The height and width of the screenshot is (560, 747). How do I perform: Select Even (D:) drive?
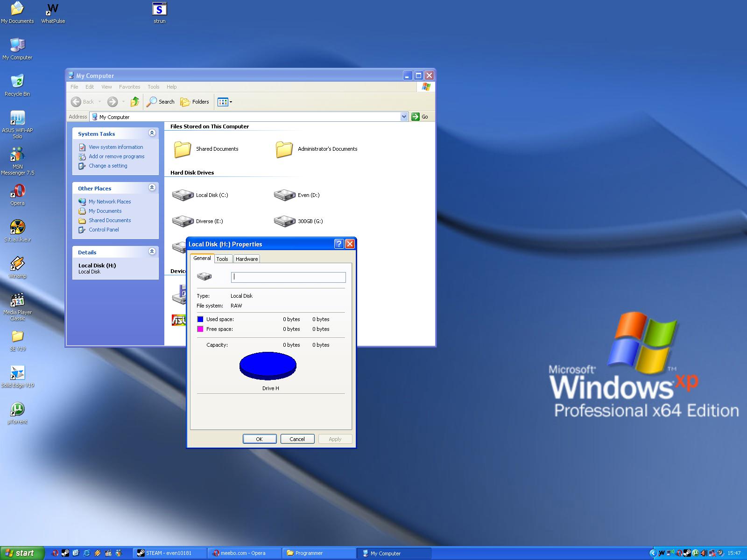coord(296,195)
